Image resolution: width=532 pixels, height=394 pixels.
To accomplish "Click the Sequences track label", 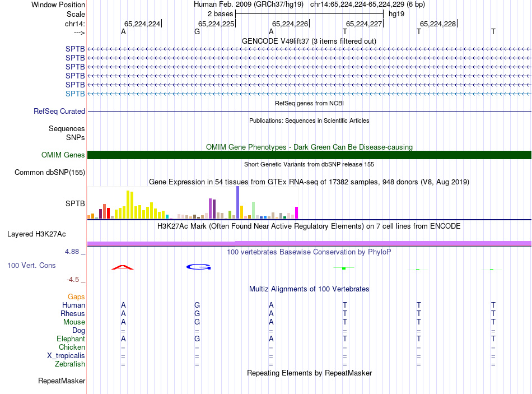I will (67, 129).
